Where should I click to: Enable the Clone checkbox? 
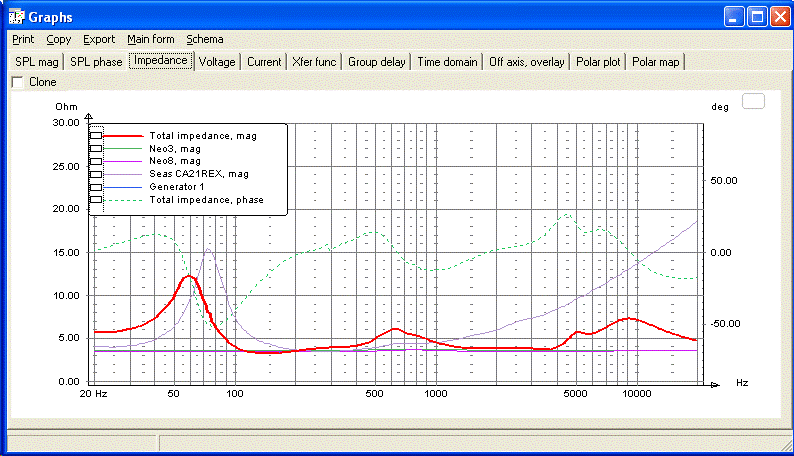pos(17,82)
